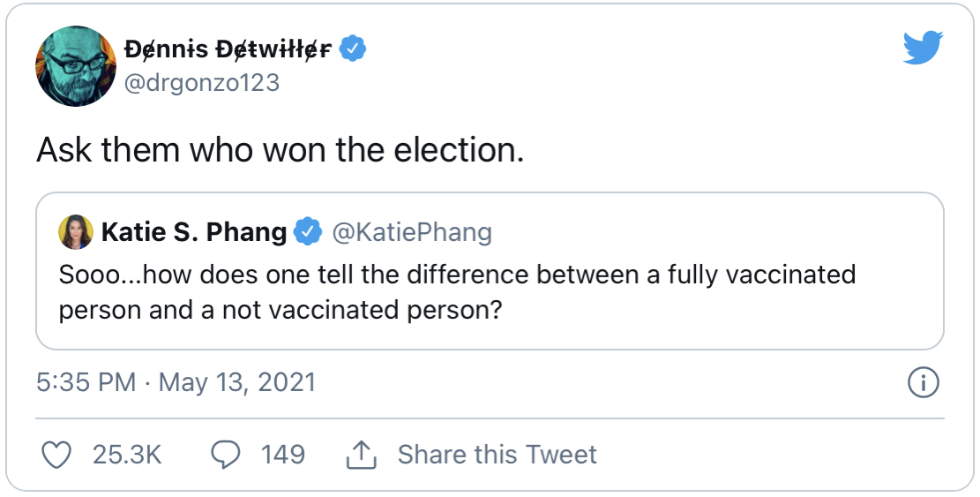Click the reply speech bubble icon

tap(226, 455)
